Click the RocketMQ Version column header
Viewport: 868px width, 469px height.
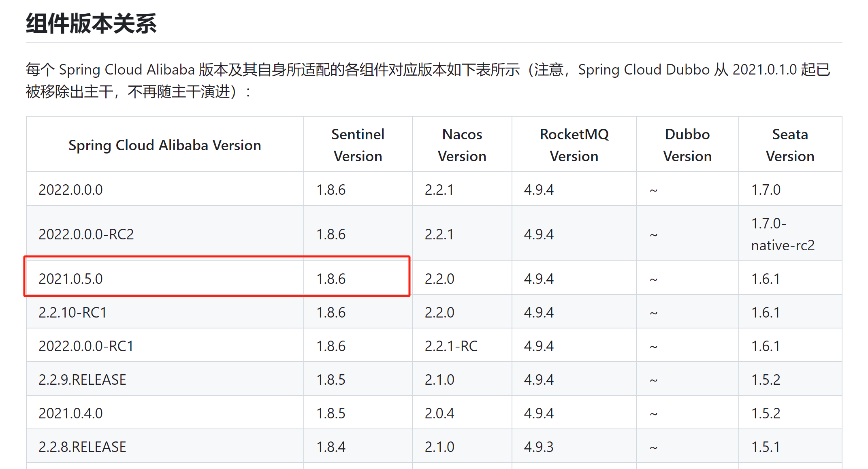(574, 145)
